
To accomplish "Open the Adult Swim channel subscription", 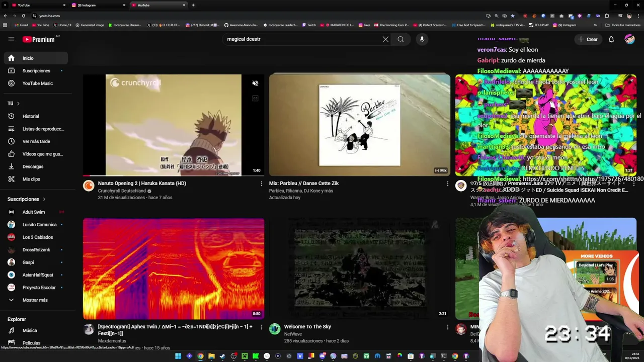I will pos(36,212).
